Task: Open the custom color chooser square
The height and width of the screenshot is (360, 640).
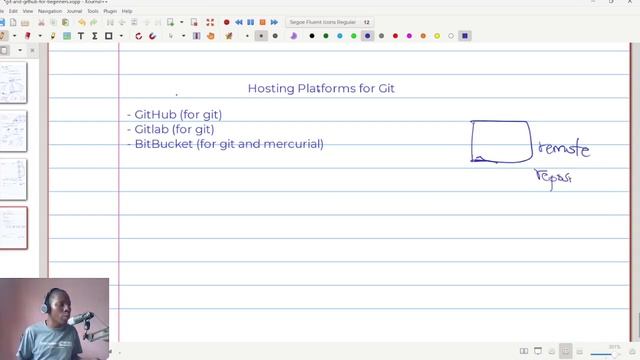Action: 465,36
